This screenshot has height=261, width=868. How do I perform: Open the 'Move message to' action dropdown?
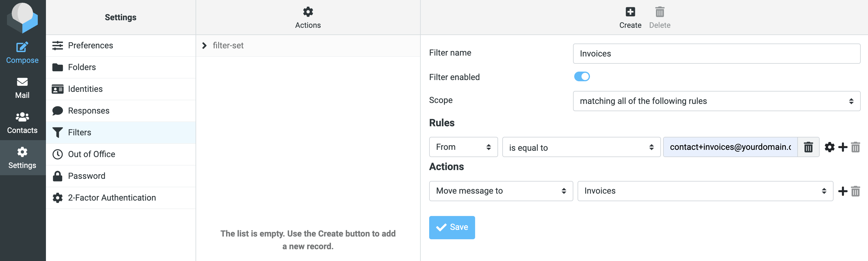pyautogui.click(x=500, y=191)
